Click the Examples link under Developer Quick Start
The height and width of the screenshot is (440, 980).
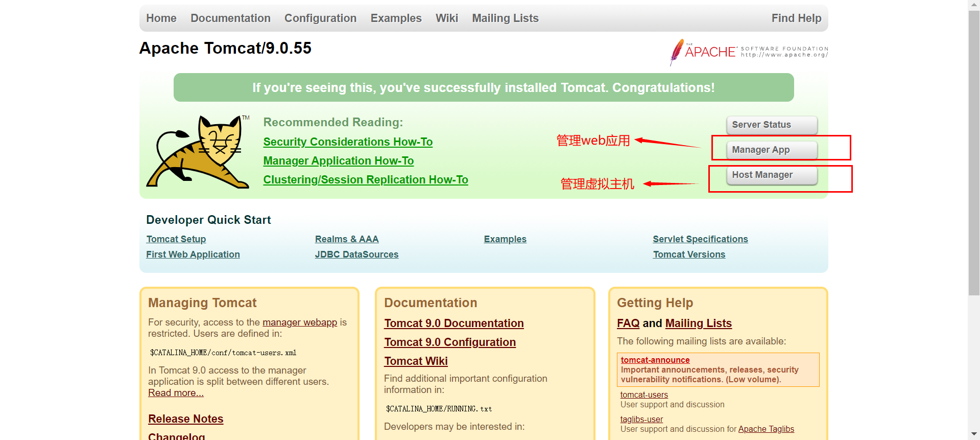(505, 239)
